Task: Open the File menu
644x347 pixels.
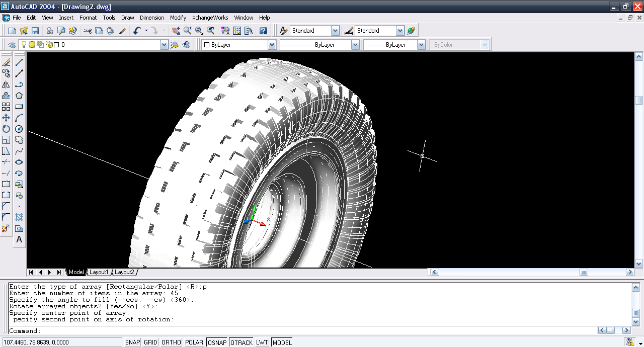Action: pos(17,18)
